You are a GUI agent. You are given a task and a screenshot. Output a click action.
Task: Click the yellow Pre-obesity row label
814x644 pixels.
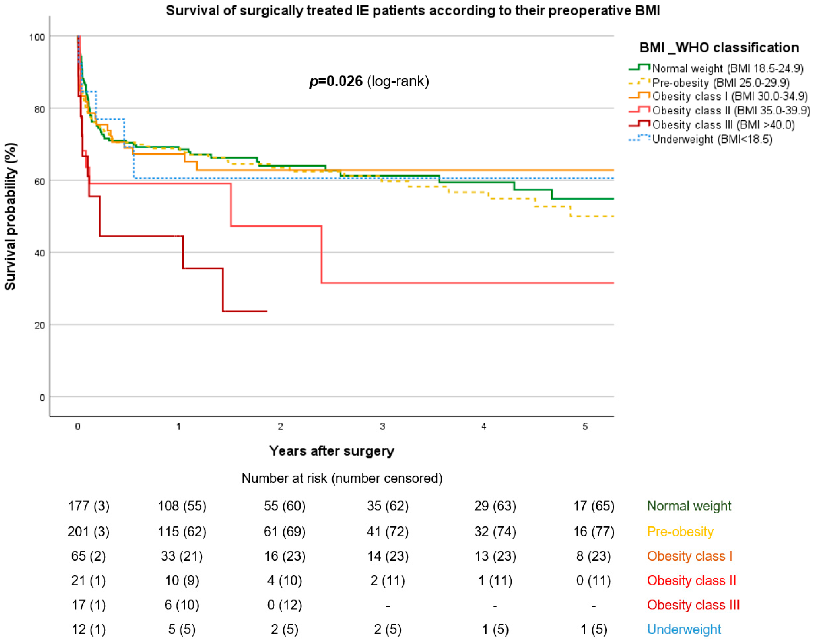click(x=680, y=531)
